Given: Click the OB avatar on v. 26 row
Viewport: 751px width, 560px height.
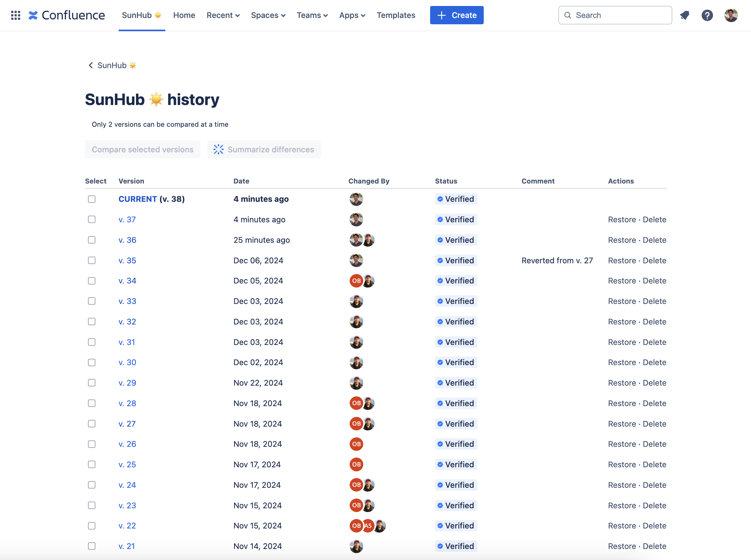Looking at the screenshot, I should pyautogui.click(x=356, y=444).
